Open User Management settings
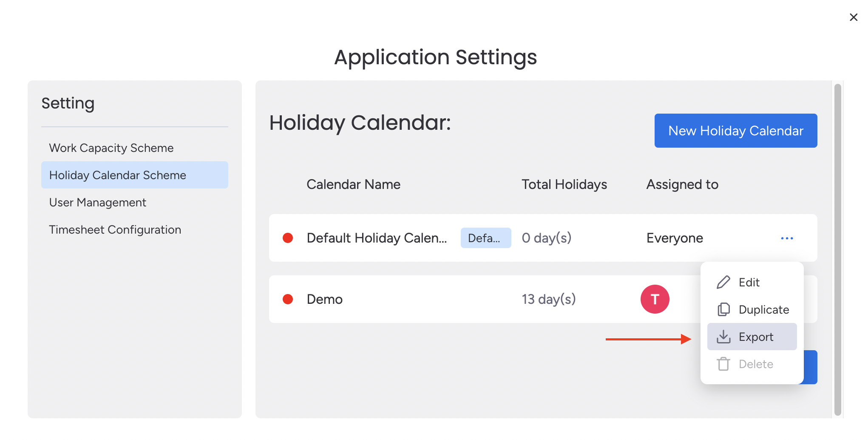Image resolution: width=868 pixels, height=440 pixels. (x=97, y=202)
